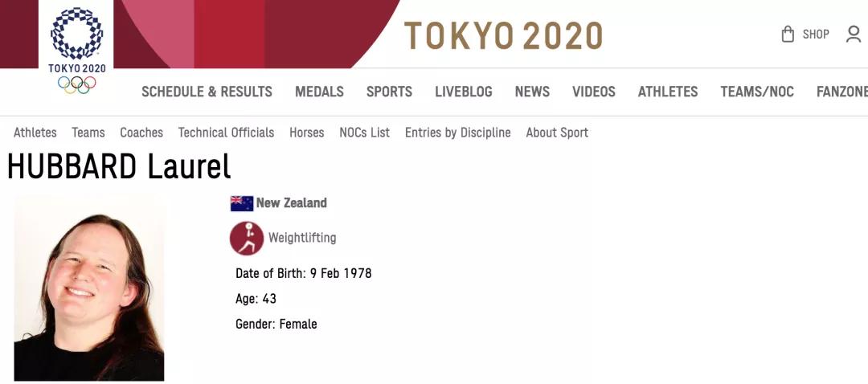This screenshot has height=384, width=868.
Task: Click the Tokyo 2020 Olympic logo
Action: pyautogui.click(x=76, y=48)
